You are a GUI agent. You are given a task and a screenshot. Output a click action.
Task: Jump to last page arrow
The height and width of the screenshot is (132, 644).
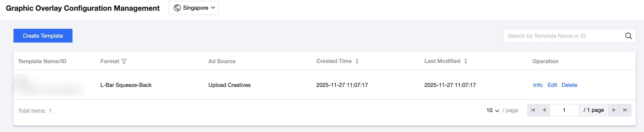click(625, 110)
